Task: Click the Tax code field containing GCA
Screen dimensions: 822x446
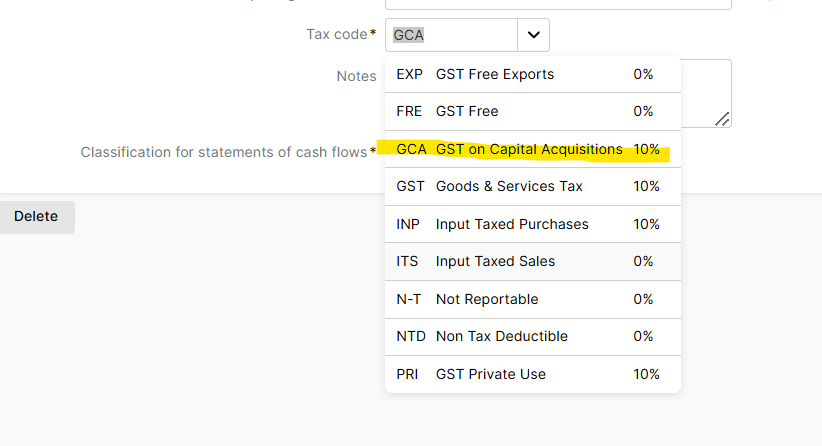Action: click(x=450, y=35)
